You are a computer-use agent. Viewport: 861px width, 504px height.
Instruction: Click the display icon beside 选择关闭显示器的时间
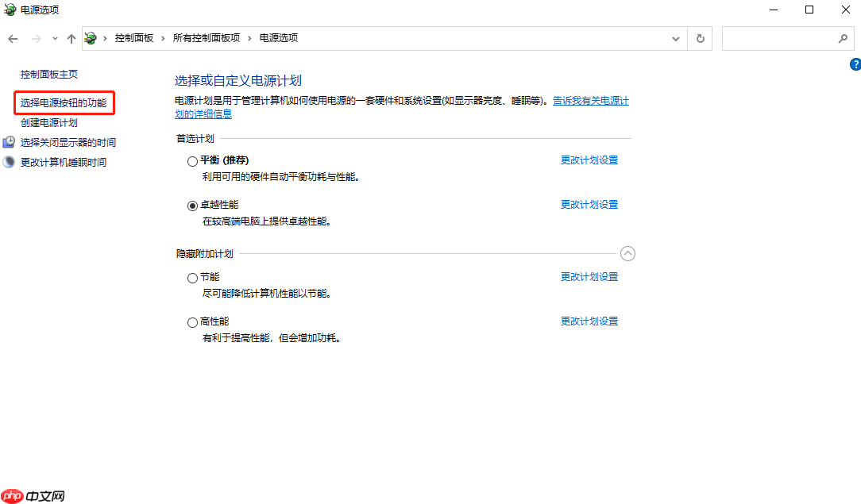click(8, 142)
